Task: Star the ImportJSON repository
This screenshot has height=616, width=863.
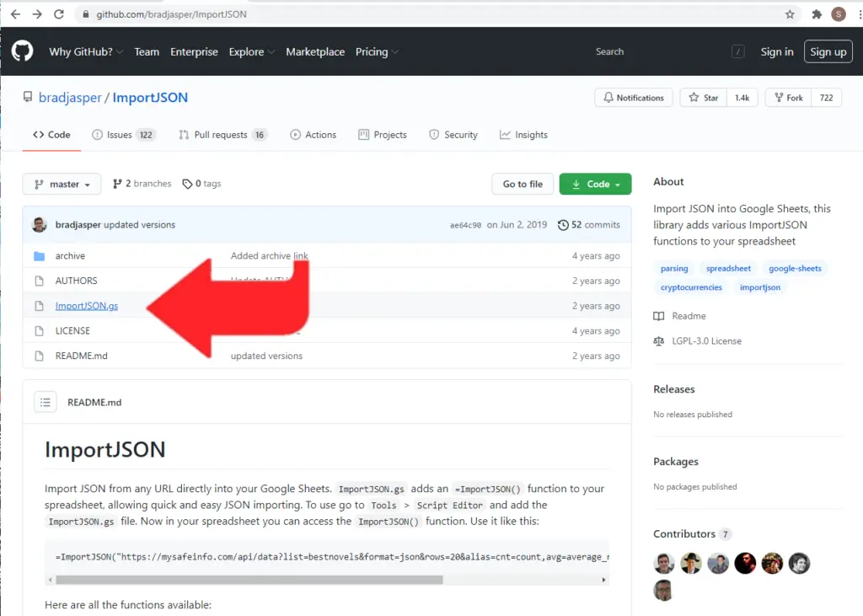Action: [704, 98]
